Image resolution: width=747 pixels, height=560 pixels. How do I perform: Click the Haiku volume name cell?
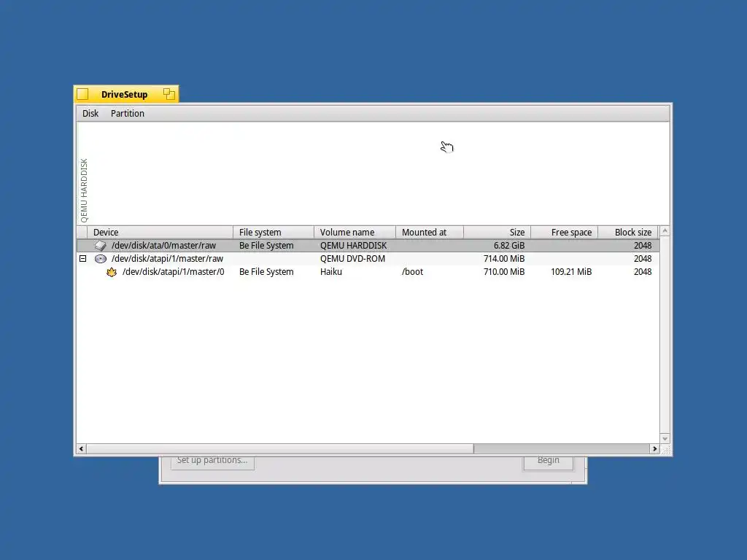click(x=331, y=272)
